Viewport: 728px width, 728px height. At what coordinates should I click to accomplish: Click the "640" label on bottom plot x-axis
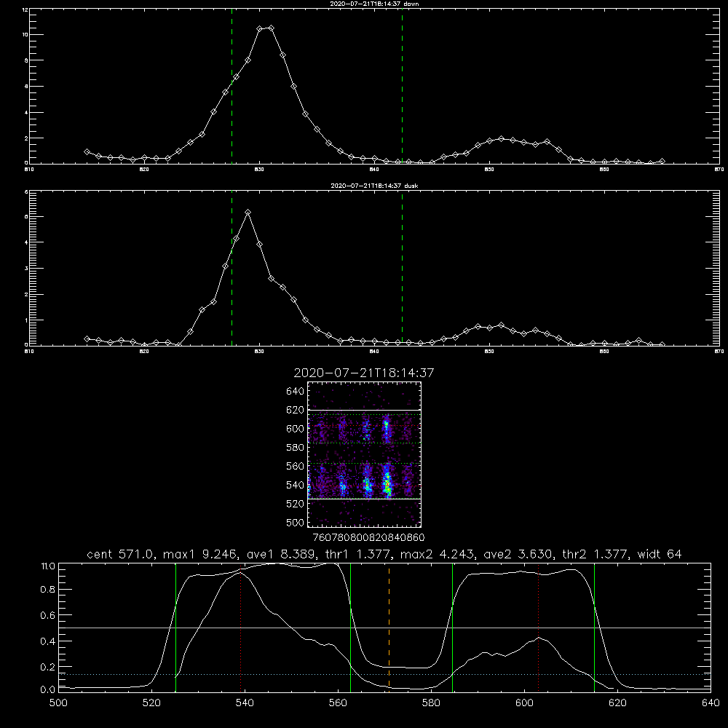711,703
